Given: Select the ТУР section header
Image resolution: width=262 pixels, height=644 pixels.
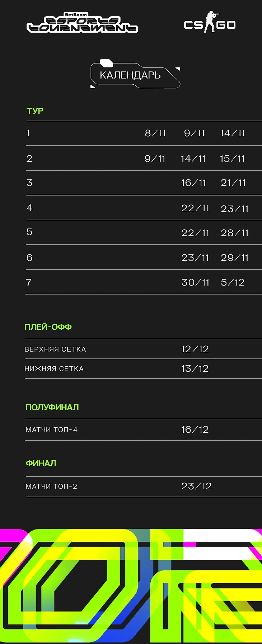Looking at the screenshot, I should click(x=35, y=111).
